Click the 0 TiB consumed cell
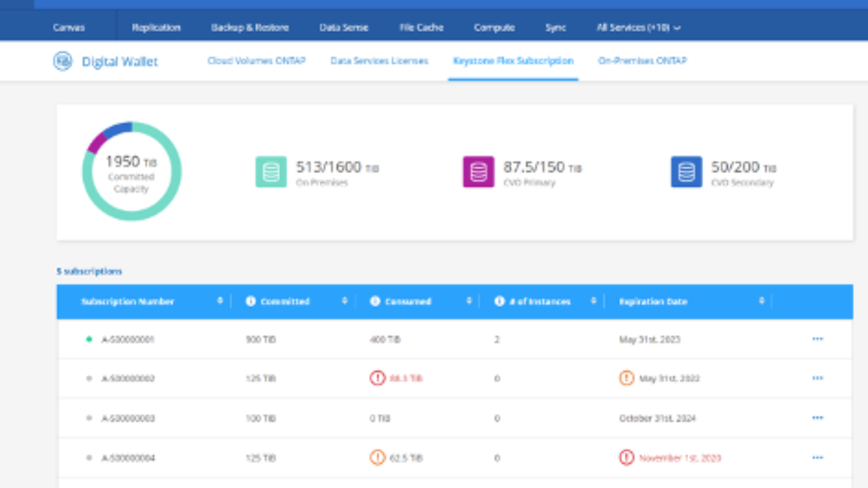Image resolution: width=868 pixels, height=488 pixels. [380, 418]
